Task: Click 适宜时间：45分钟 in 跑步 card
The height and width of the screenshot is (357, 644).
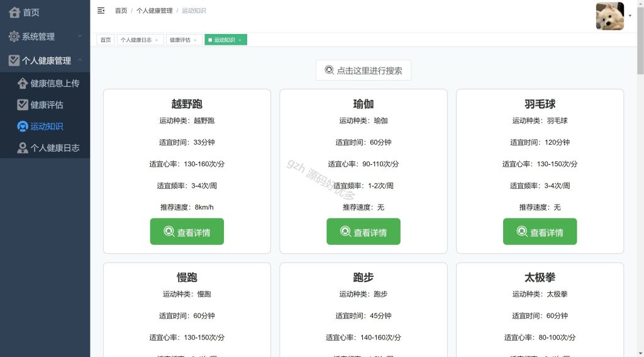Action: [364, 316]
